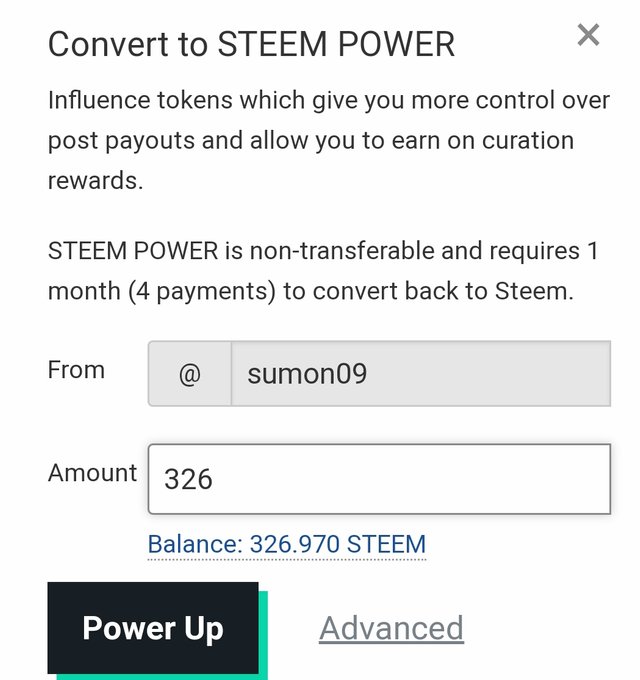The image size is (640, 680).
Task: Click the username text sumon09
Action: pos(307,374)
